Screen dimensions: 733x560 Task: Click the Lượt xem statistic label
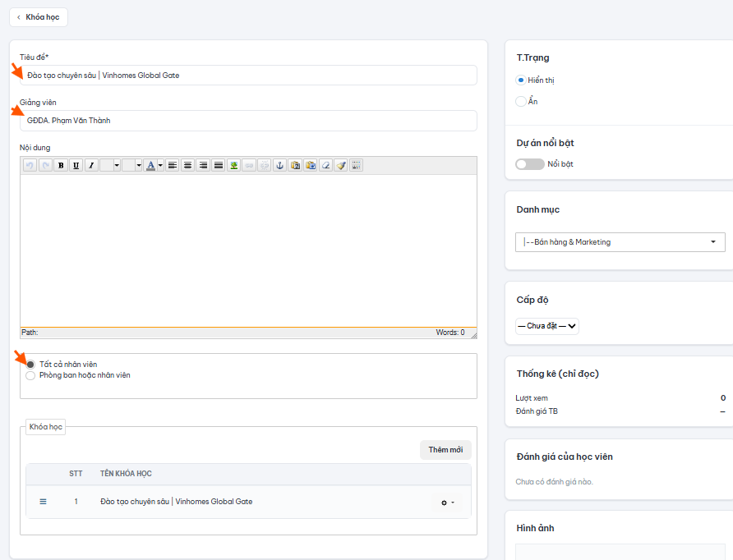pos(532,398)
